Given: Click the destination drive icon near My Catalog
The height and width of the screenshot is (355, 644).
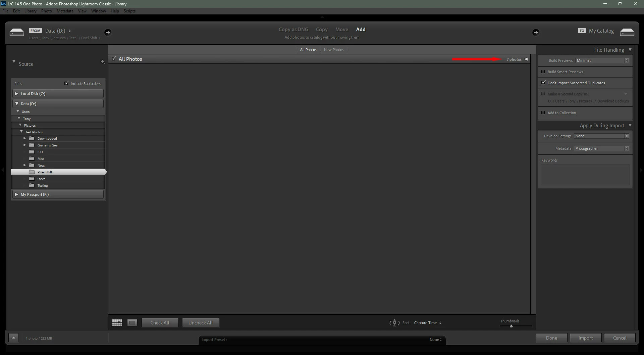Looking at the screenshot, I should (627, 32).
